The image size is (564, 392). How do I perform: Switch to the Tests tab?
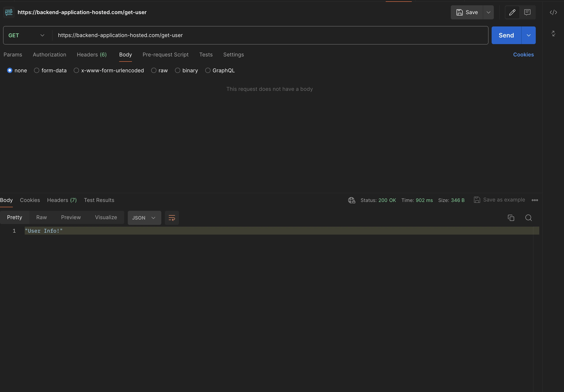coord(206,55)
